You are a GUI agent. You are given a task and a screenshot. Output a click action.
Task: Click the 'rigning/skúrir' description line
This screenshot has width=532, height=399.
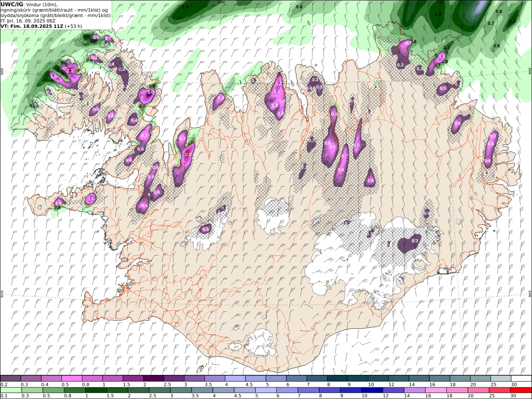[x=54, y=10]
